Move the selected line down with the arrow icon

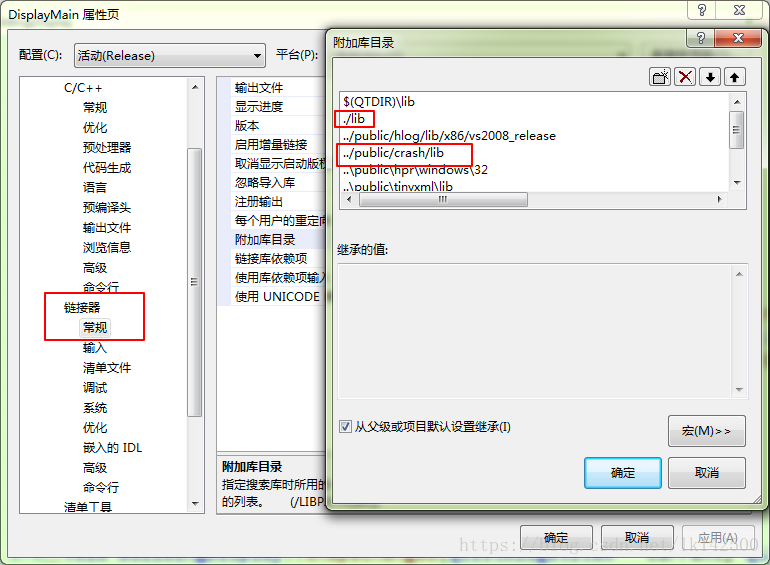[710, 77]
